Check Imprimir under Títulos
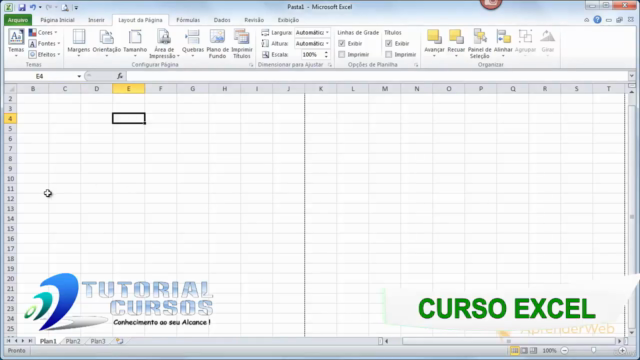The height and width of the screenshot is (360, 640). (x=389, y=54)
